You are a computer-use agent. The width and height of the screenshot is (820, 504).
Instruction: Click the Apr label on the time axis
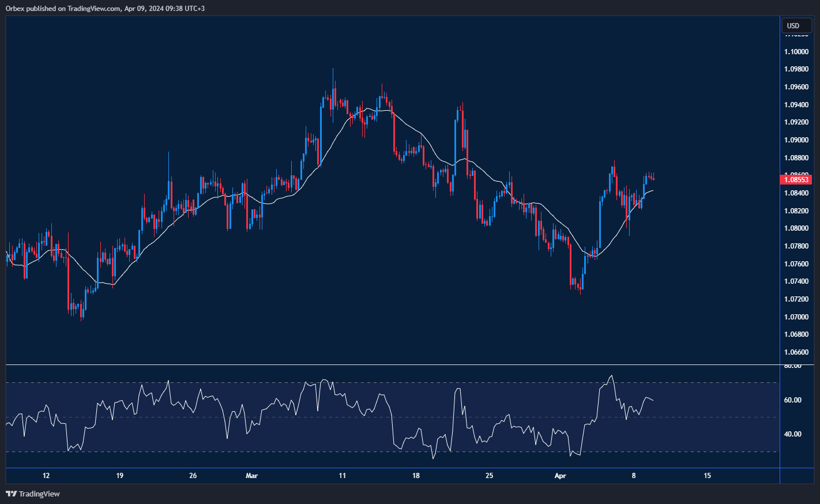560,476
